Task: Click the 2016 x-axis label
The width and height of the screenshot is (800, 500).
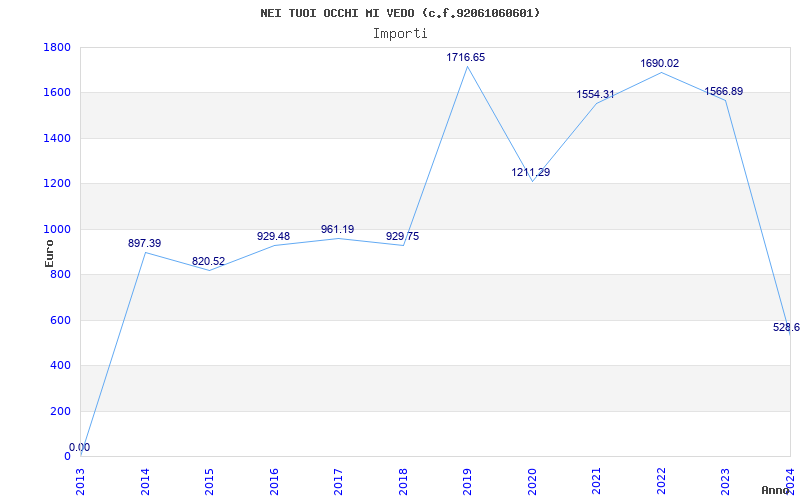Action: pyautogui.click(x=274, y=481)
